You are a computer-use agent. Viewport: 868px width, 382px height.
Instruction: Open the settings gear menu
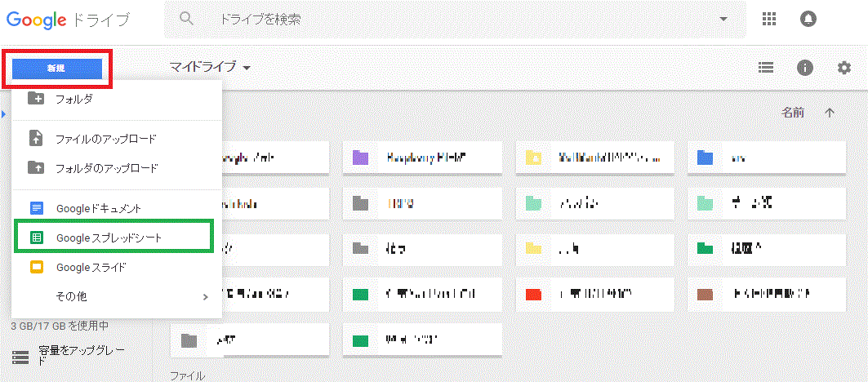[x=844, y=68]
